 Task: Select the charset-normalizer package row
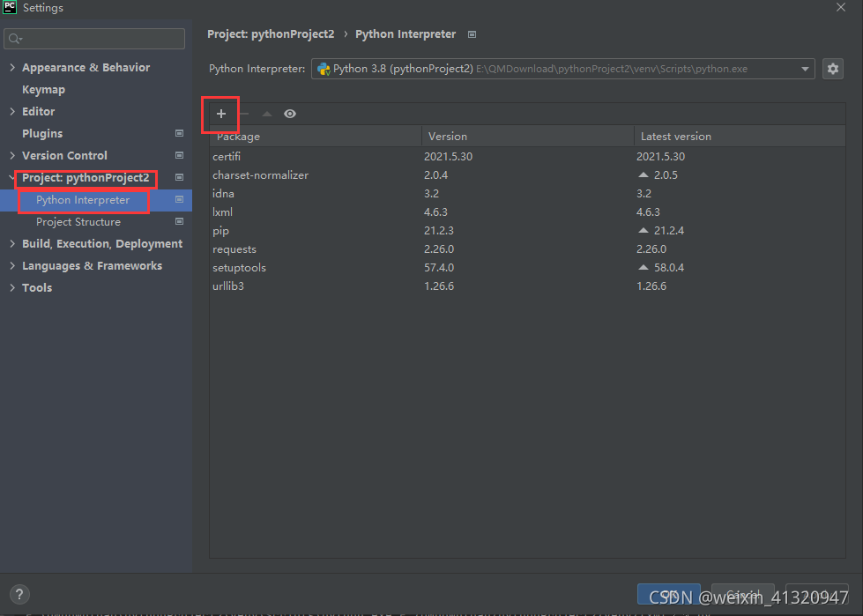[x=527, y=174]
